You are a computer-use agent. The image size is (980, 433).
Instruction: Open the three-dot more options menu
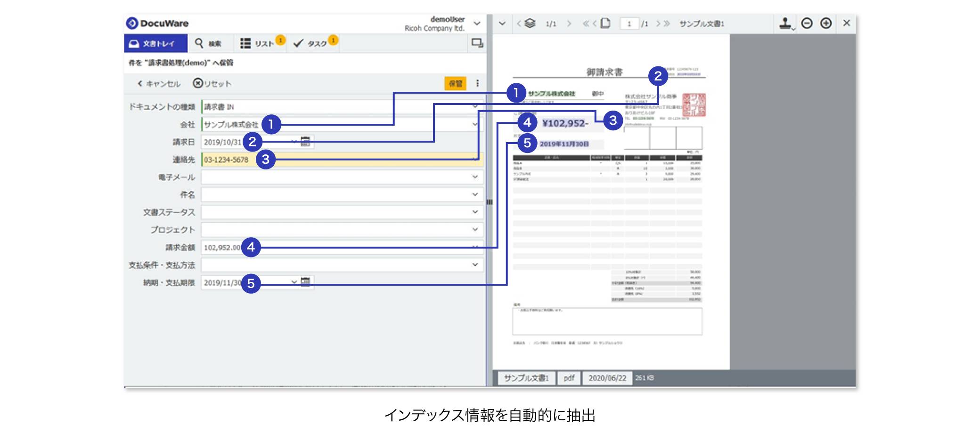coord(477,83)
